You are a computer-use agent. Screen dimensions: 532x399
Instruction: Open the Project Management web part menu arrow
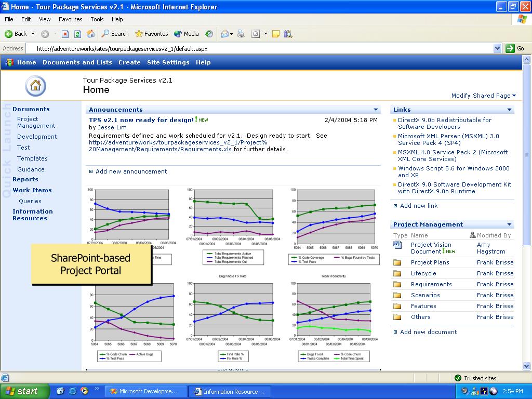click(x=509, y=224)
